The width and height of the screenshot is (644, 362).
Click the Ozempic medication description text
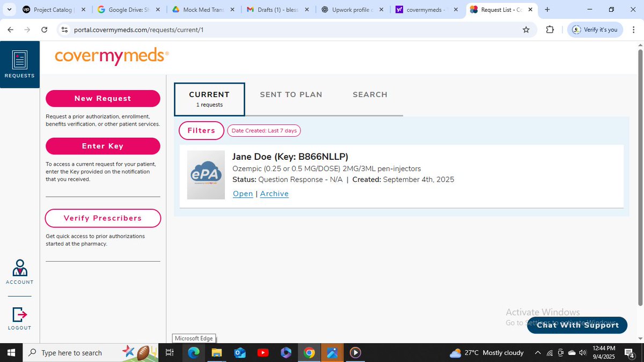coord(326,168)
